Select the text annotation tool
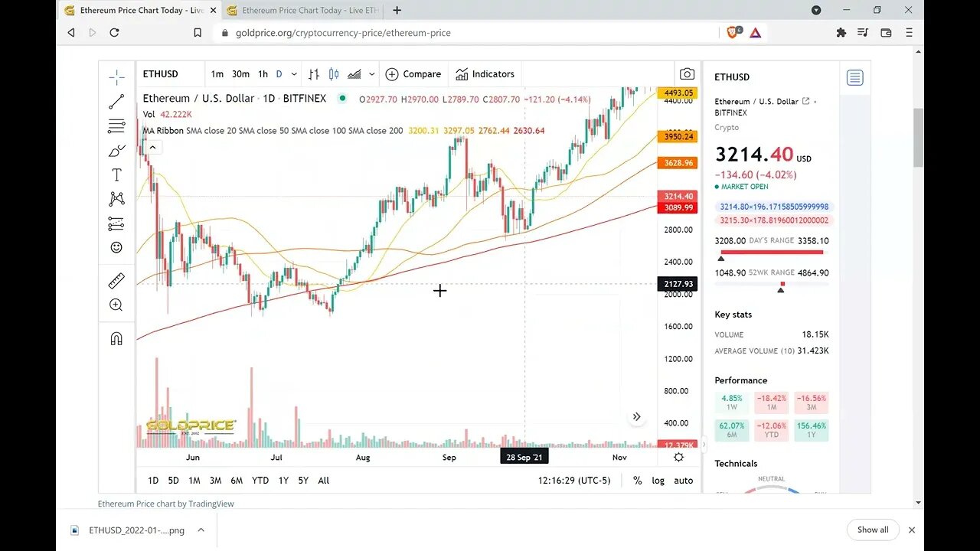 pyautogui.click(x=116, y=175)
